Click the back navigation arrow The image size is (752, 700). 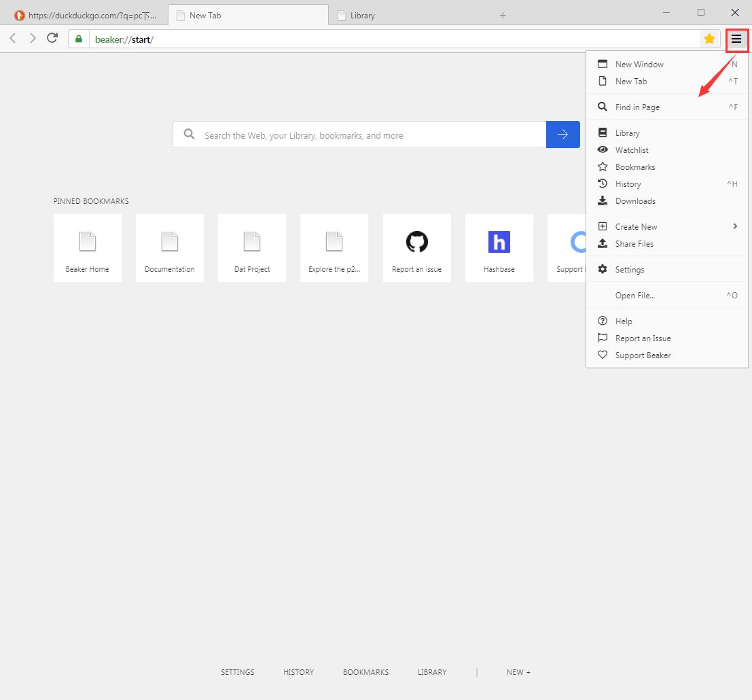[13, 38]
